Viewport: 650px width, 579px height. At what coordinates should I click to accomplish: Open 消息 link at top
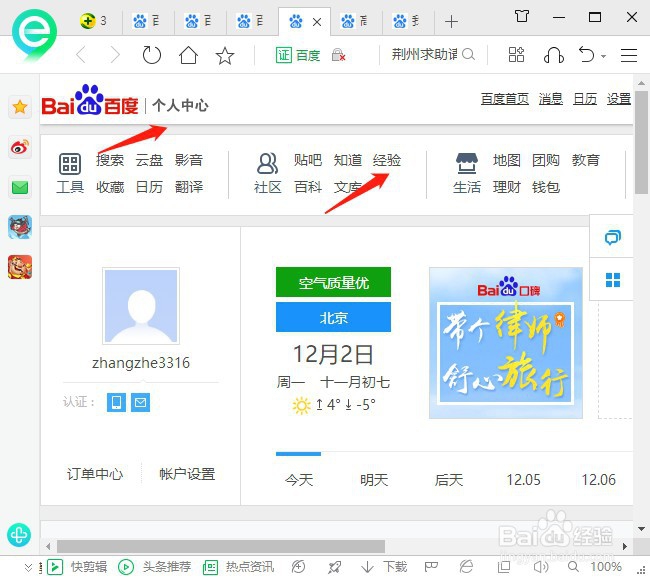[x=551, y=99]
